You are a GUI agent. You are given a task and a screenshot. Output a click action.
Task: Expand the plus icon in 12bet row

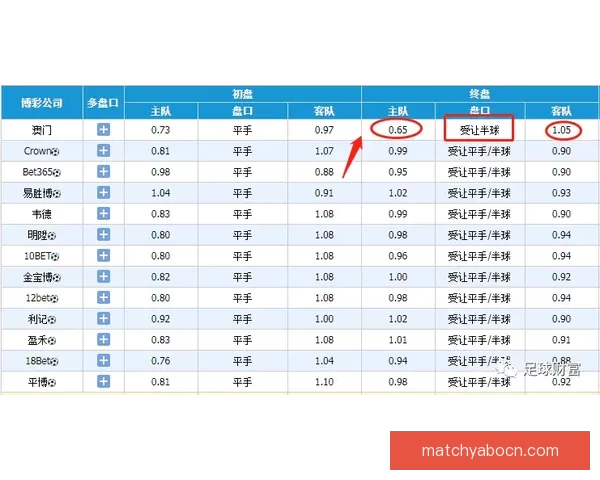tap(103, 297)
